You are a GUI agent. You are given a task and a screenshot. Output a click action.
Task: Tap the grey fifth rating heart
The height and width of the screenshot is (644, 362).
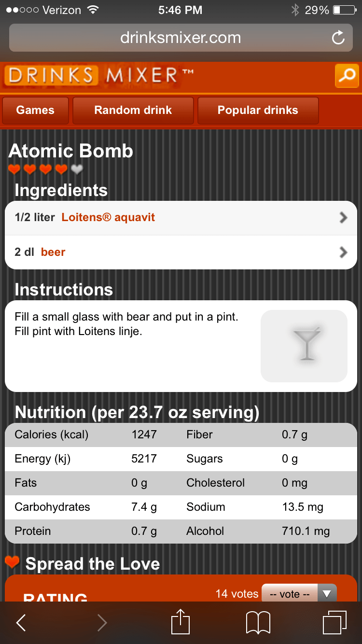point(77,169)
